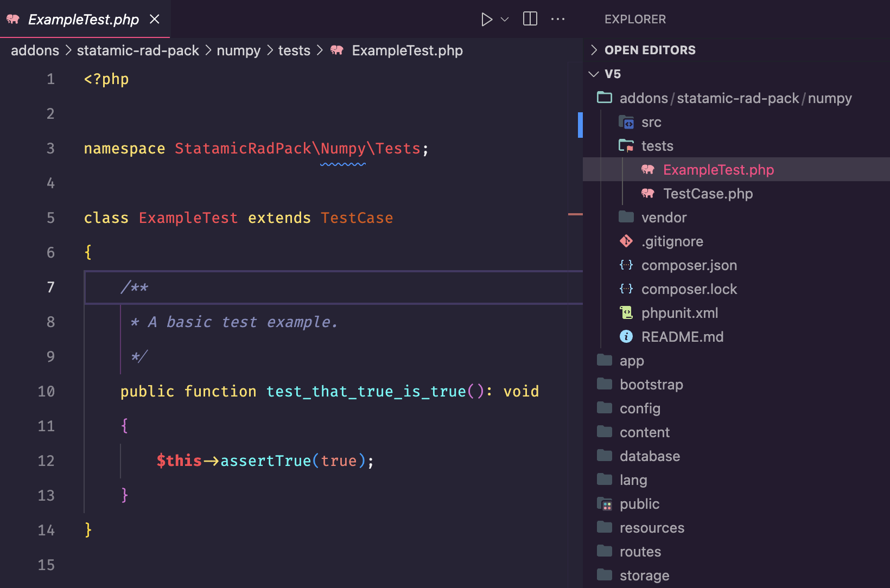The width and height of the screenshot is (890, 588).
Task: Click the config folder icon
Action: click(x=605, y=407)
